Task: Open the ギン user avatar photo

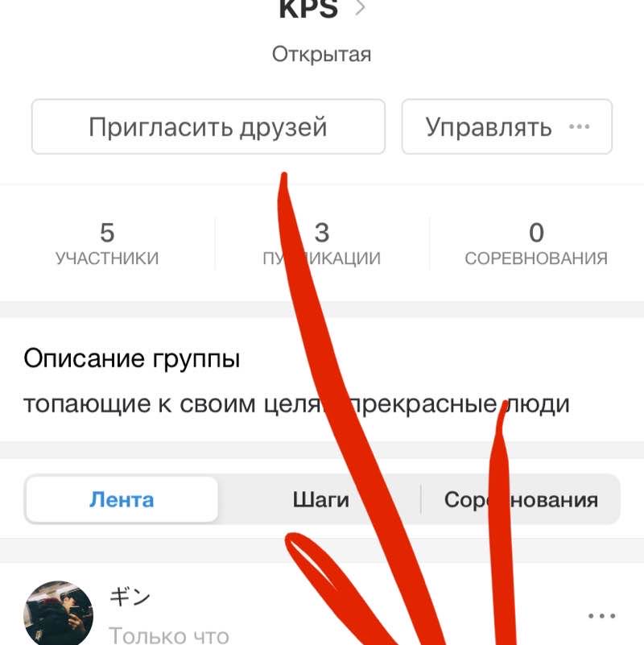Action: pyautogui.click(x=59, y=613)
